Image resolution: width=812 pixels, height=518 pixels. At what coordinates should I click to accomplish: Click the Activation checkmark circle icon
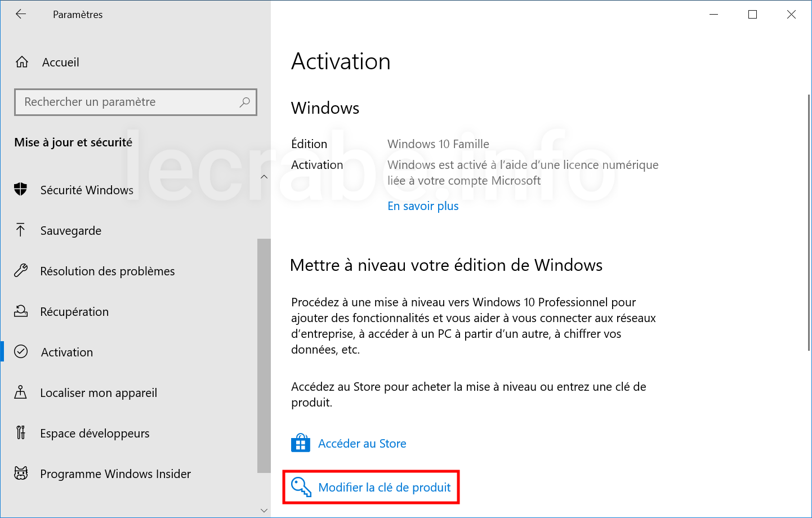tap(21, 352)
